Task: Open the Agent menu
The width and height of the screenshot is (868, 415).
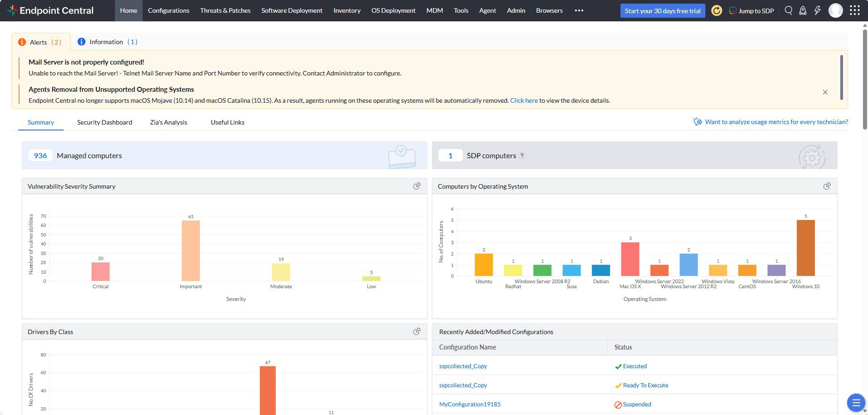Action: pyautogui.click(x=488, y=10)
